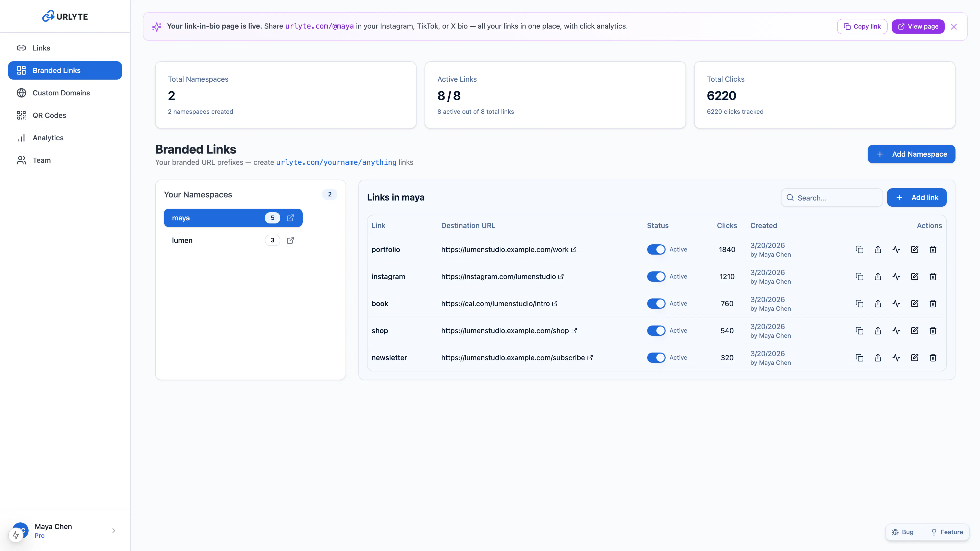The image size is (980, 551).
Task: Delete the book link
Action: pos(933,304)
